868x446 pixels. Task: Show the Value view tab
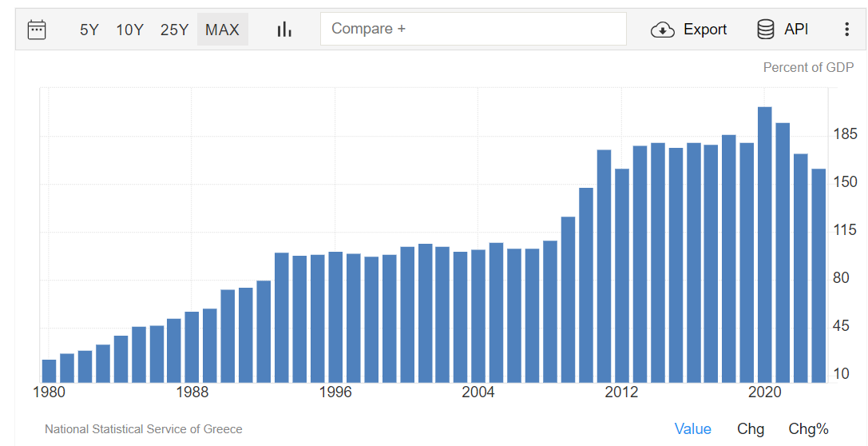692,429
